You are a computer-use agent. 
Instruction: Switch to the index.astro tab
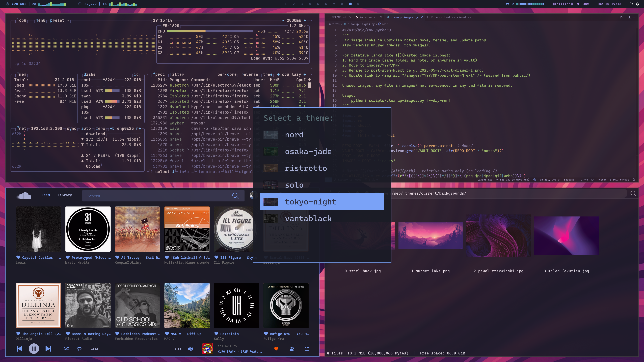pos(368,17)
